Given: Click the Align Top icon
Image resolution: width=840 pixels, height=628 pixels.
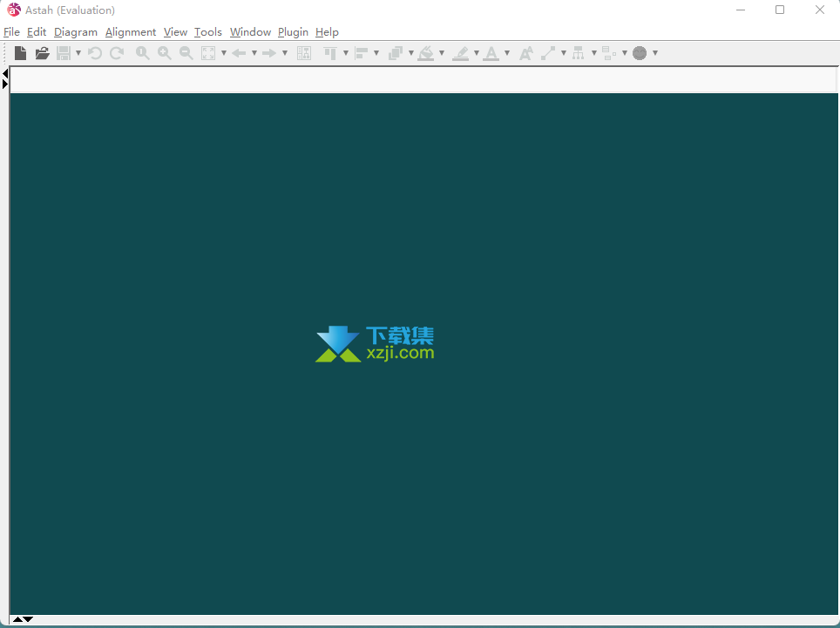Looking at the screenshot, I should [x=330, y=53].
